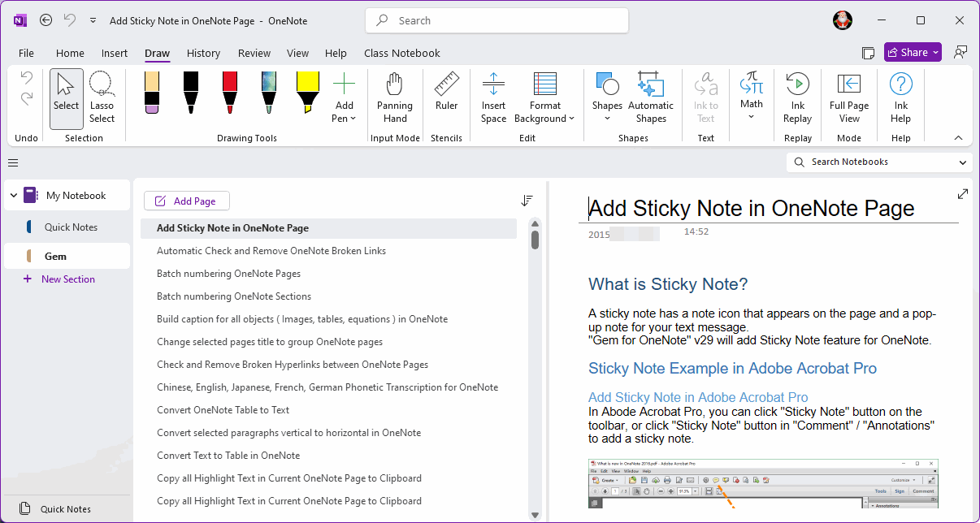This screenshot has width=980, height=523.
Task: Click the OneNote app logo
Action: tap(20, 20)
